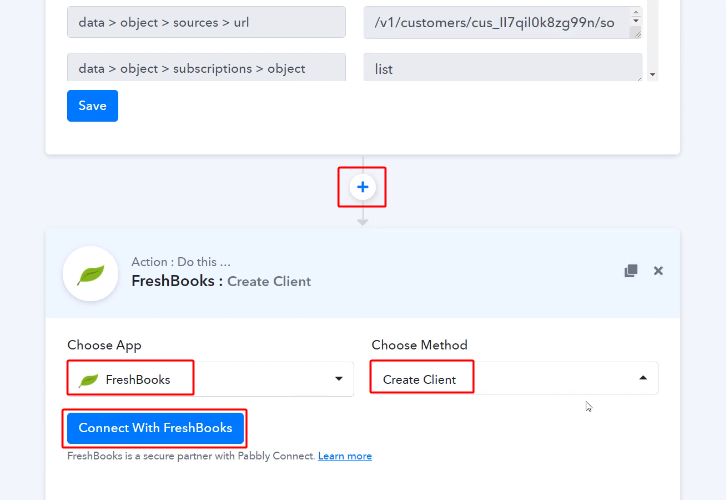The width and height of the screenshot is (726, 500).
Task: Remove the FreshBooks action with the X icon
Action: [x=658, y=271]
